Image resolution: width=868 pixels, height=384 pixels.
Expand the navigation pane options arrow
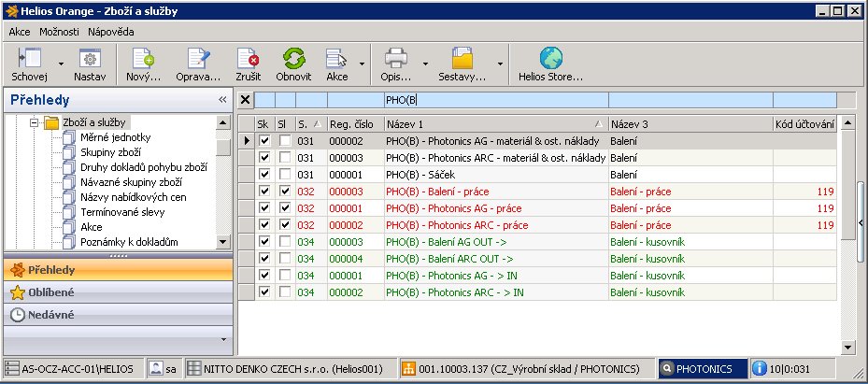(223, 339)
